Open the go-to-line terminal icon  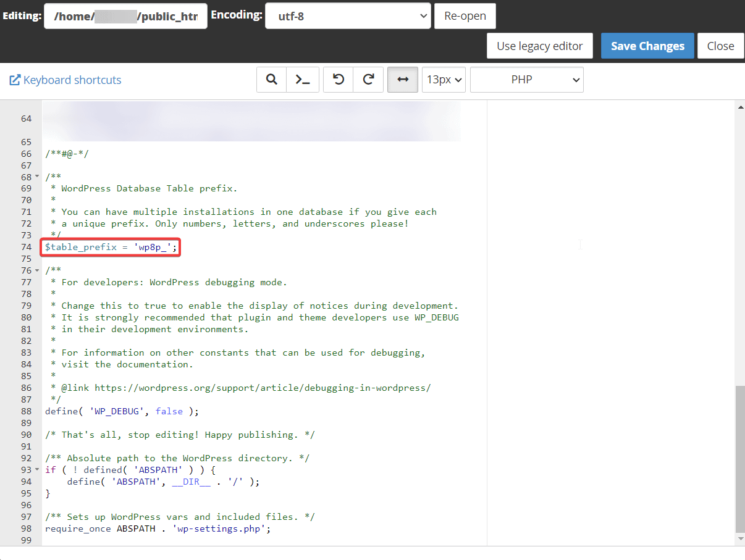click(x=303, y=80)
